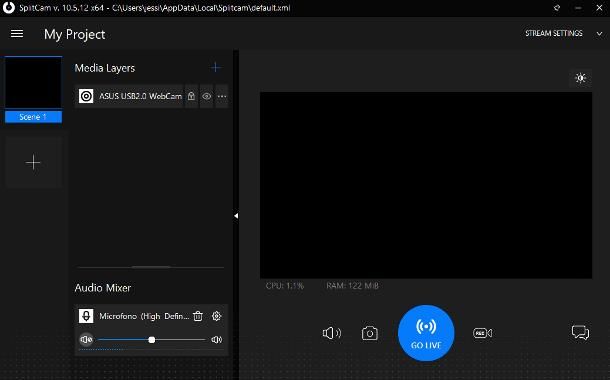Toggle the audio speaker output icon

point(332,333)
